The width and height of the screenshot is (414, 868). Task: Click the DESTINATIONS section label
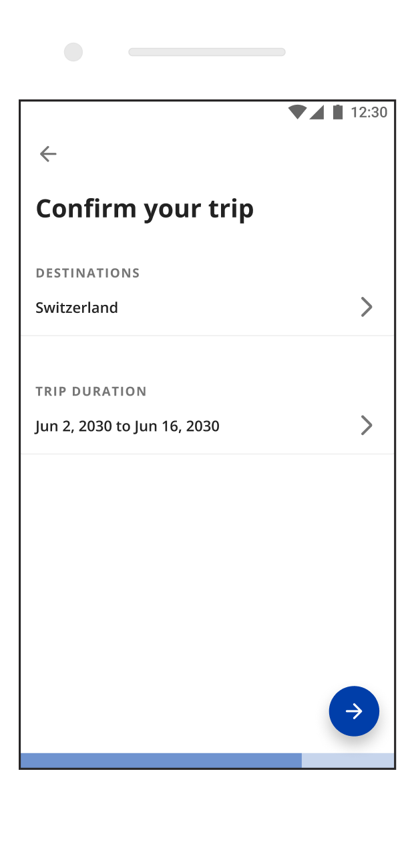click(x=87, y=273)
